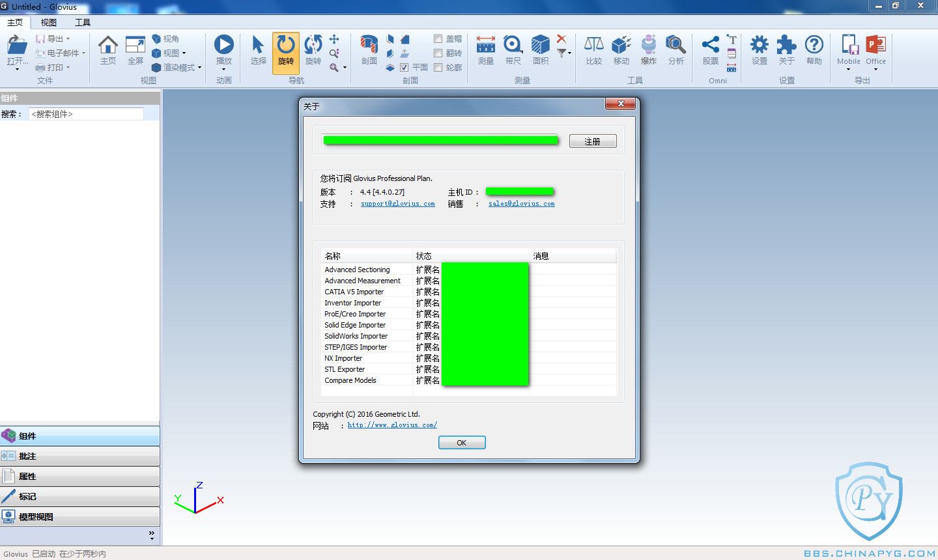
Task: Expand the side panel chevron overflow
Action: (x=152, y=535)
